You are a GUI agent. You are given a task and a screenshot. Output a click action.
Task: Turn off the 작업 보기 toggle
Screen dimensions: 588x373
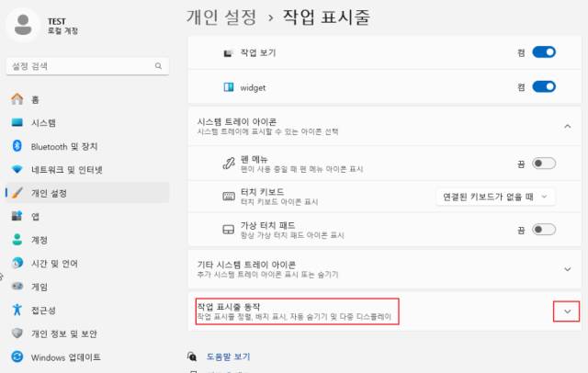pyautogui.click(x=544, y=53)
